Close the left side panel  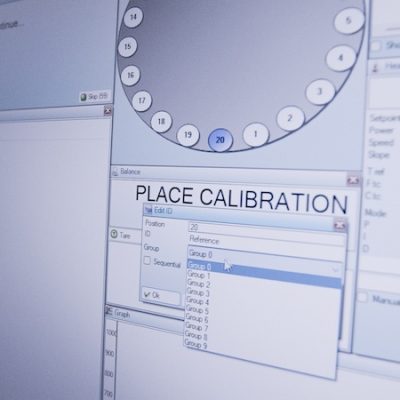(108, 111)
